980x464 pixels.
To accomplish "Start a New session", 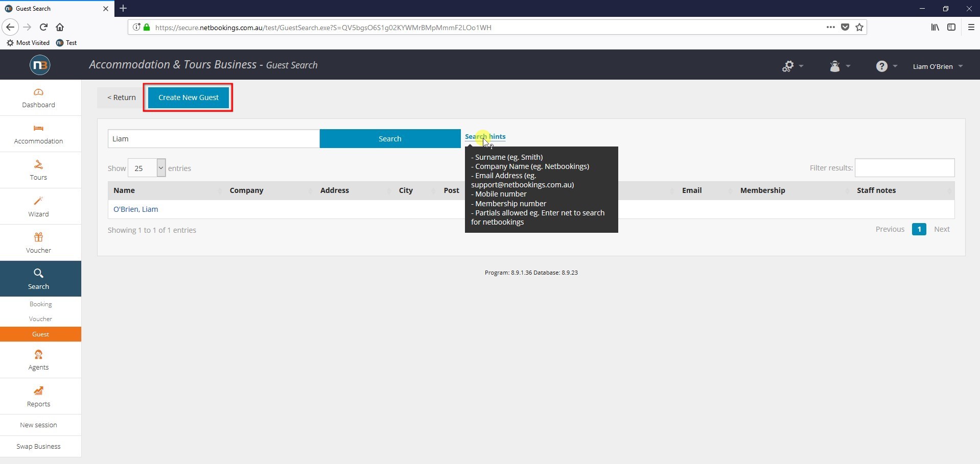I will [x=38, y=425].
